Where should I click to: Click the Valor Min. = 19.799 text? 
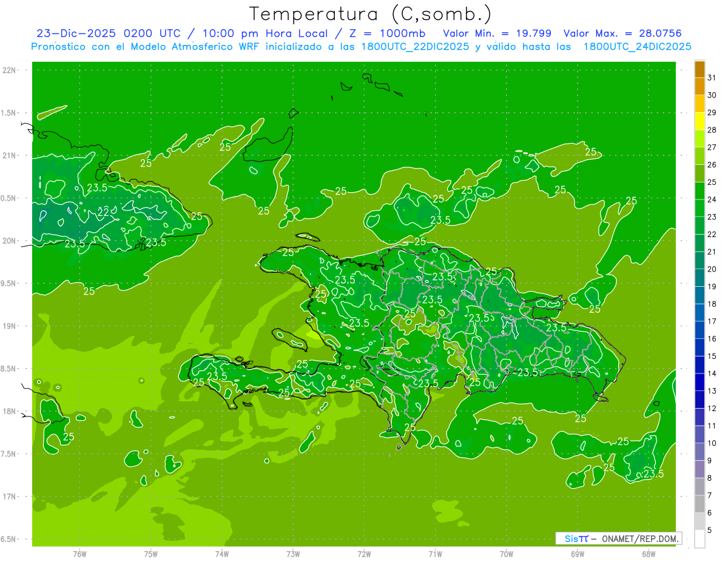coord(495,33)
